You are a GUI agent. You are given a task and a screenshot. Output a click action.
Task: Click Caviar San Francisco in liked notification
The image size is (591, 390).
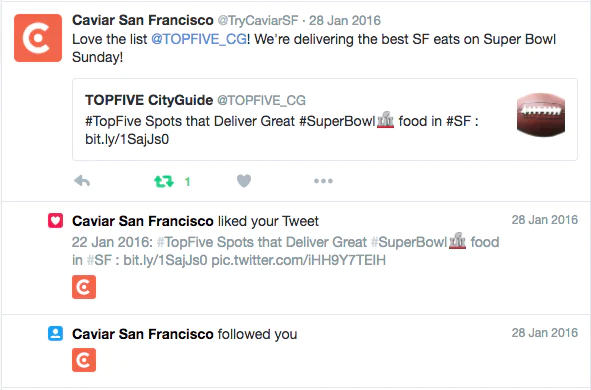click(143, 221)
